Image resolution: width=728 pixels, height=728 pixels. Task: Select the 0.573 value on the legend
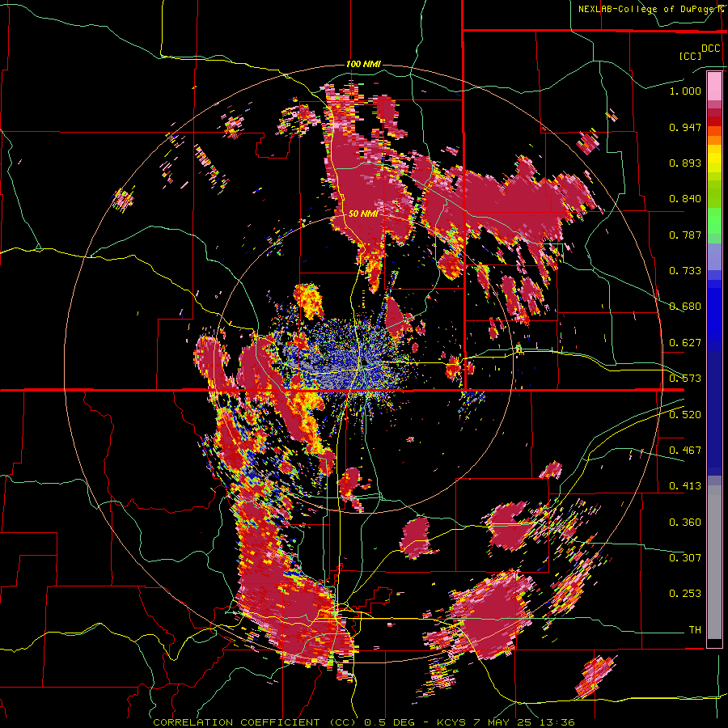[685, 379]
